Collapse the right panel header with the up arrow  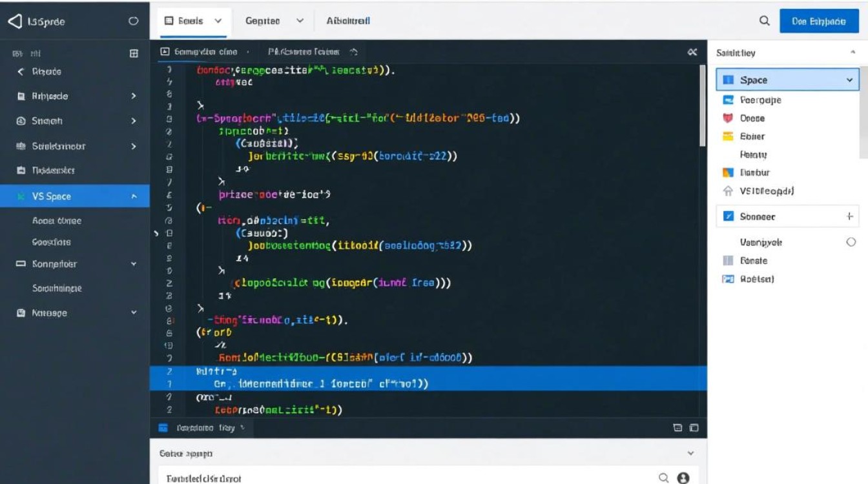pos(852,53)
